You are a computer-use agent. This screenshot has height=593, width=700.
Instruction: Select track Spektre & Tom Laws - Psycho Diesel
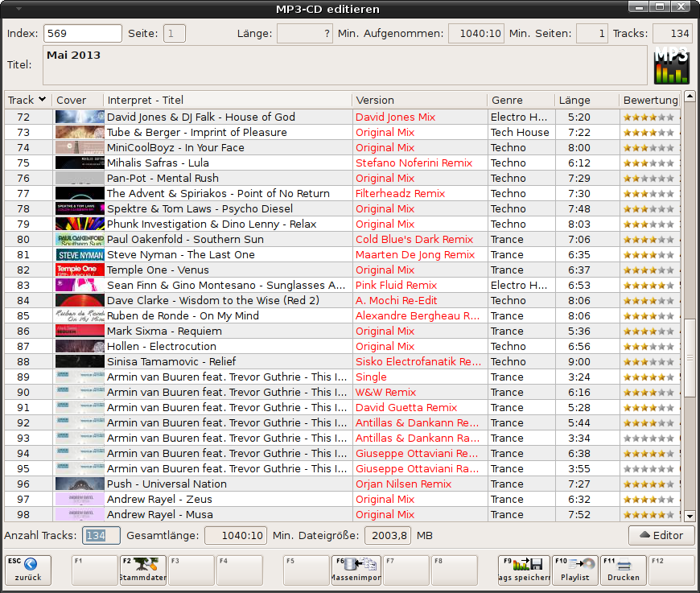(200, 209)
